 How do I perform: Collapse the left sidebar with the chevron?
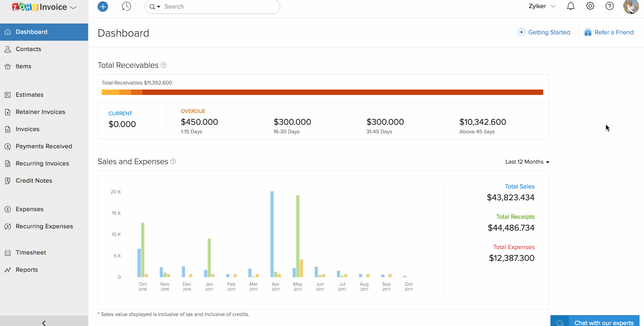pyautogui.click(x=44, y=322)
